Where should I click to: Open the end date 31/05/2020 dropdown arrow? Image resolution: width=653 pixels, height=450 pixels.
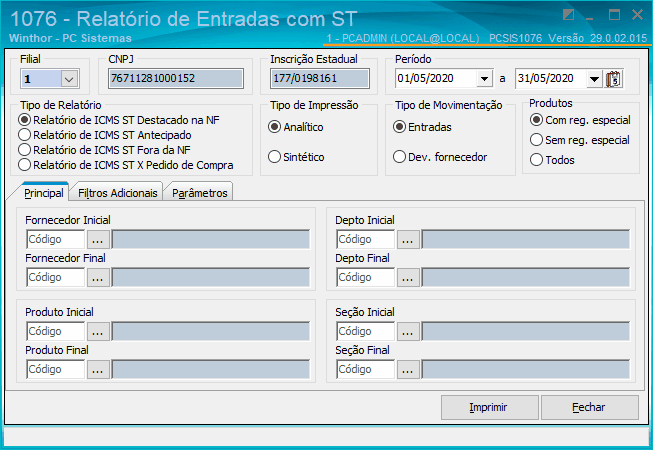(x=594, y=79)
